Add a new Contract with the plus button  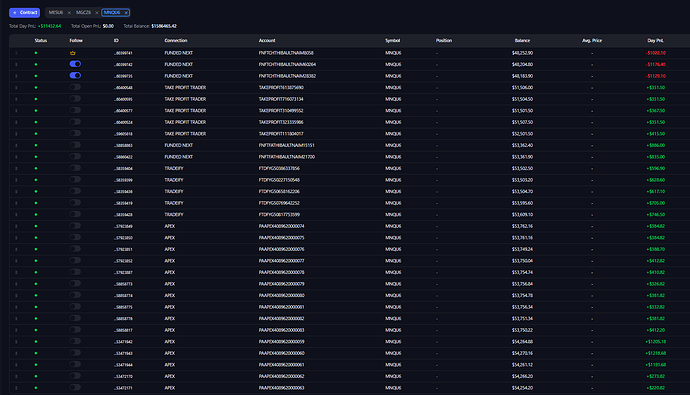(x=25, y=13)
